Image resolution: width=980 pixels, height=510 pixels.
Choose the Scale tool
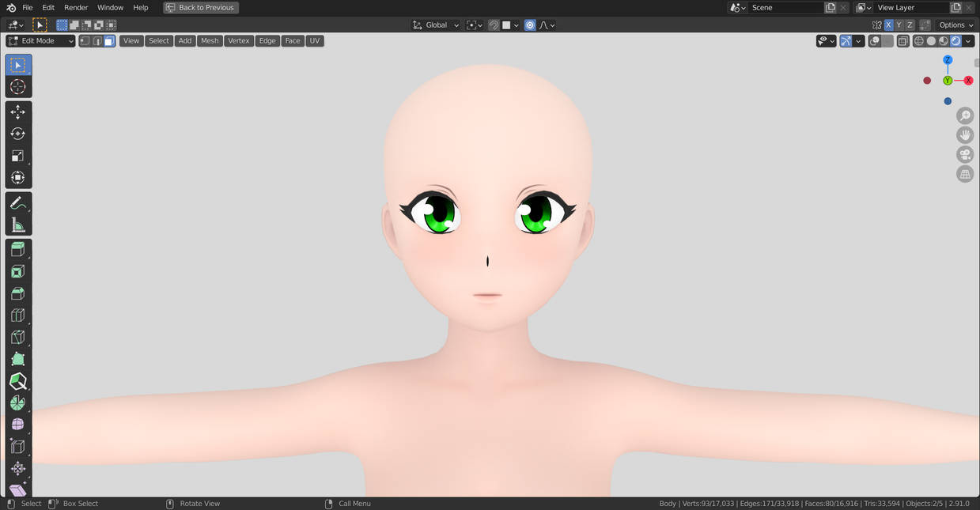[18, 156]
